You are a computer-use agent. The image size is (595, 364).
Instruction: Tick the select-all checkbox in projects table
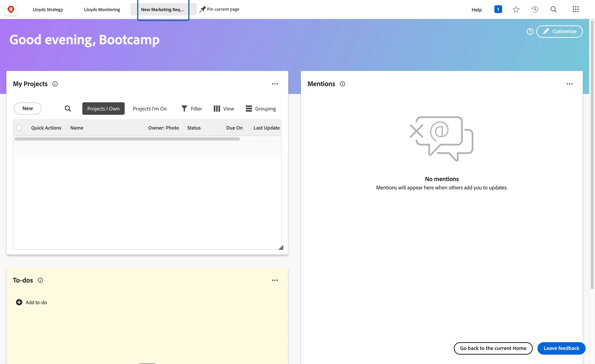point(19,128)
